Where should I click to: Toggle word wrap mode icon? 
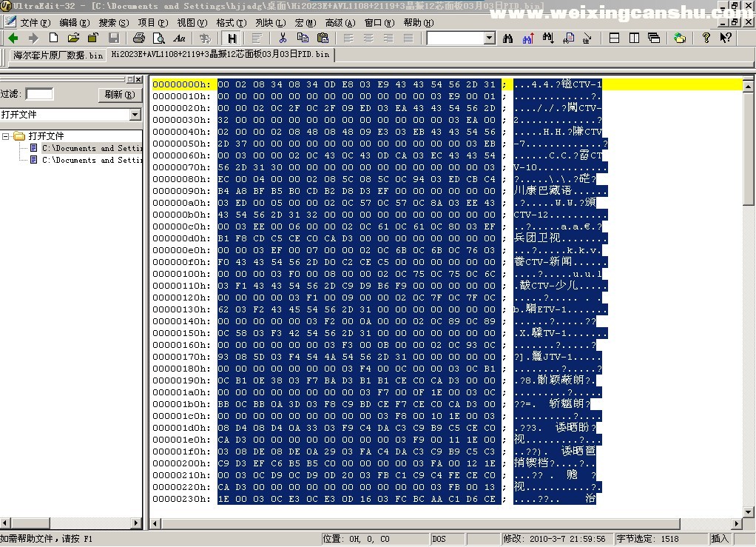[205, 38]
